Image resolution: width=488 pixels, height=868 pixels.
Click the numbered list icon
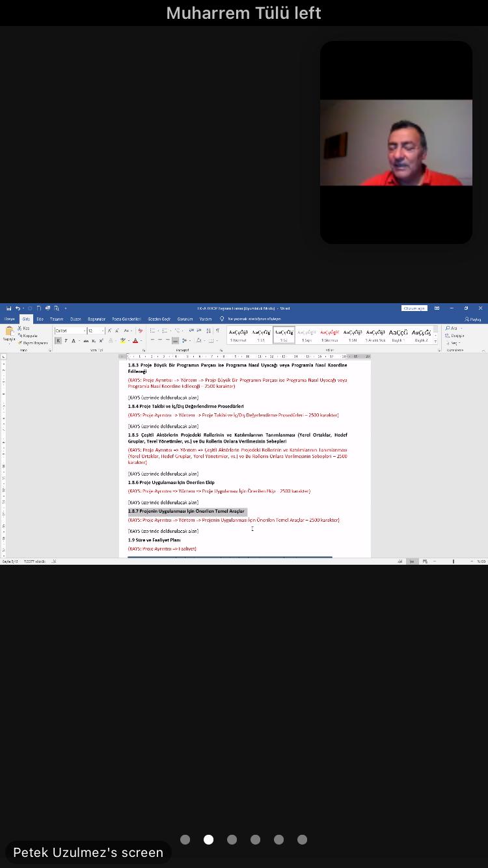click(165, 331)
